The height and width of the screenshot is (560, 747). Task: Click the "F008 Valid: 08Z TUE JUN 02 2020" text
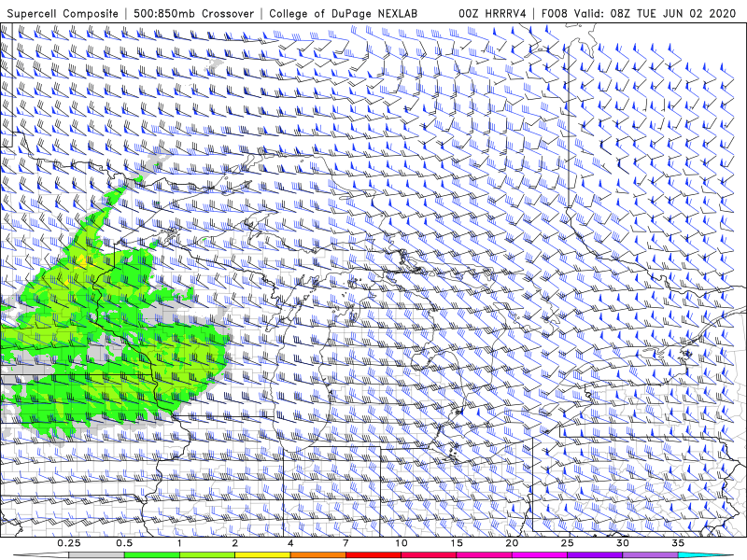coord(639,13)
